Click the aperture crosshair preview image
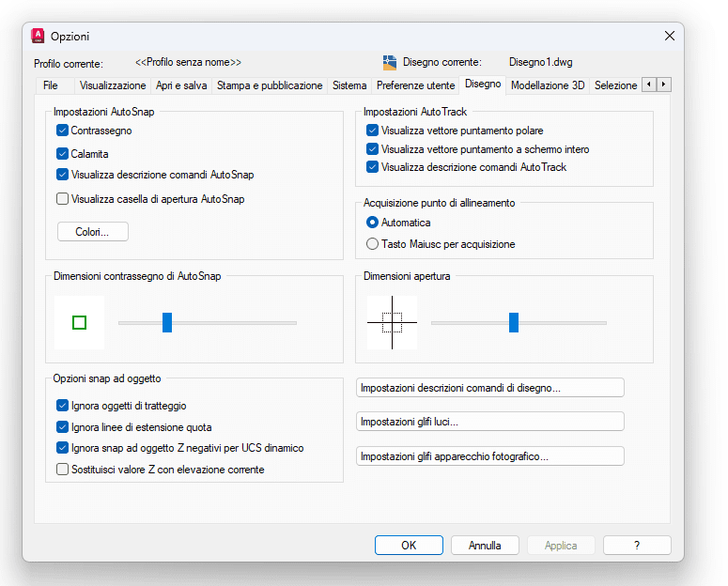Viewport: 728px width, 586px height. pyautogui.click(x=392, y=322)
